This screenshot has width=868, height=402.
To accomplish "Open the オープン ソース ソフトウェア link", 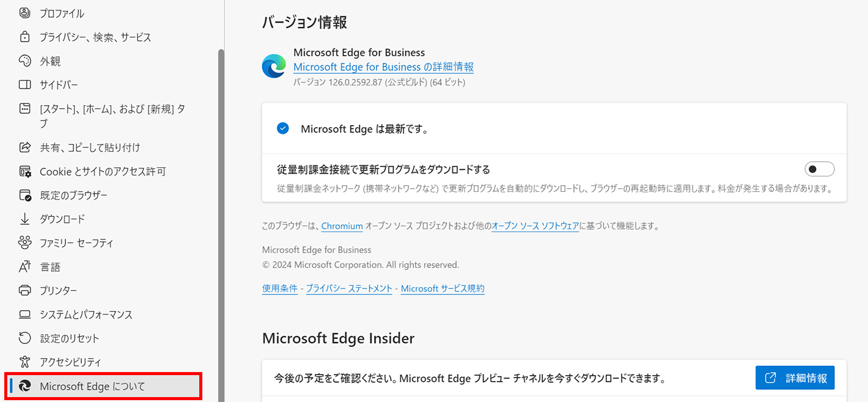I will coord(535,226).
